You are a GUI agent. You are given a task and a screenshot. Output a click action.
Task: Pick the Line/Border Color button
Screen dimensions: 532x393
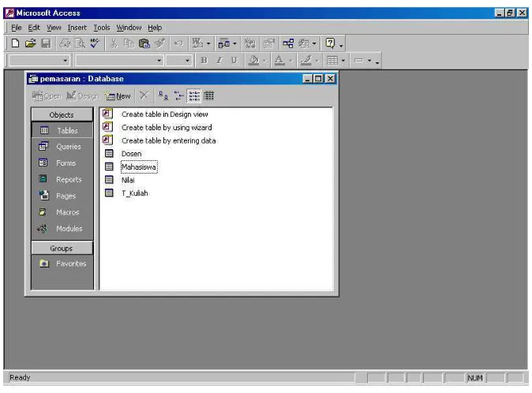pos(305,60)
